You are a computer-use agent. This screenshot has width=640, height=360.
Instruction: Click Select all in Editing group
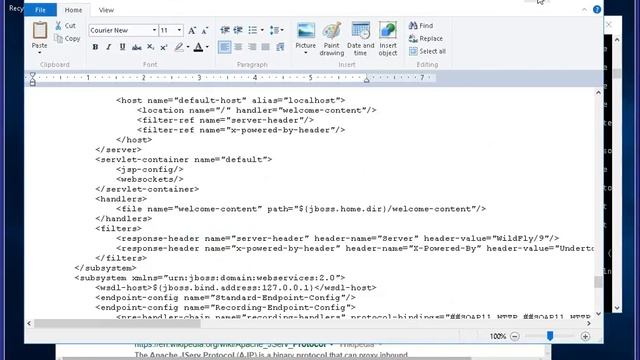coord(427,51)
